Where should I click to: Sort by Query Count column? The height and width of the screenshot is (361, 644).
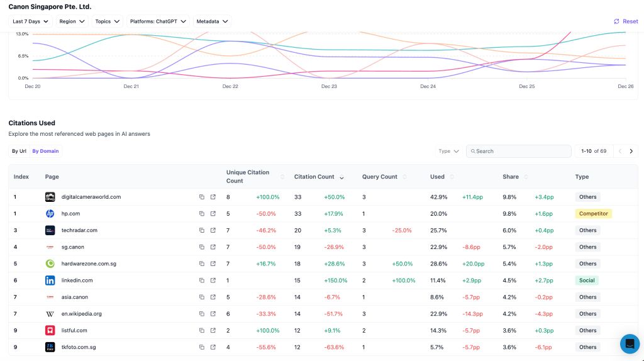(x=404, y=177)
